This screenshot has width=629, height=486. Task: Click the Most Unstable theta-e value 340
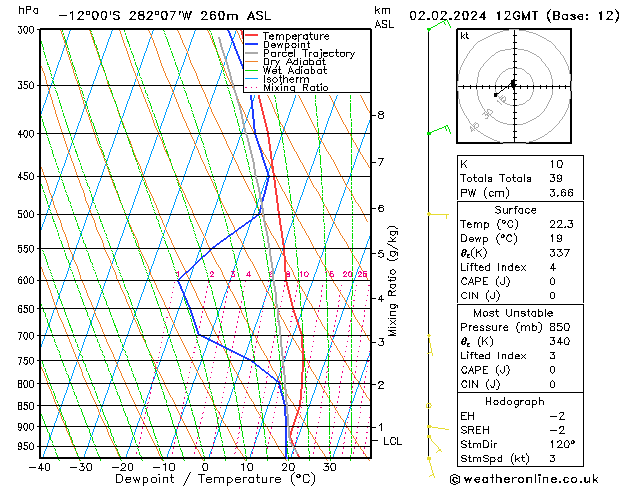[x=560, y=341]
